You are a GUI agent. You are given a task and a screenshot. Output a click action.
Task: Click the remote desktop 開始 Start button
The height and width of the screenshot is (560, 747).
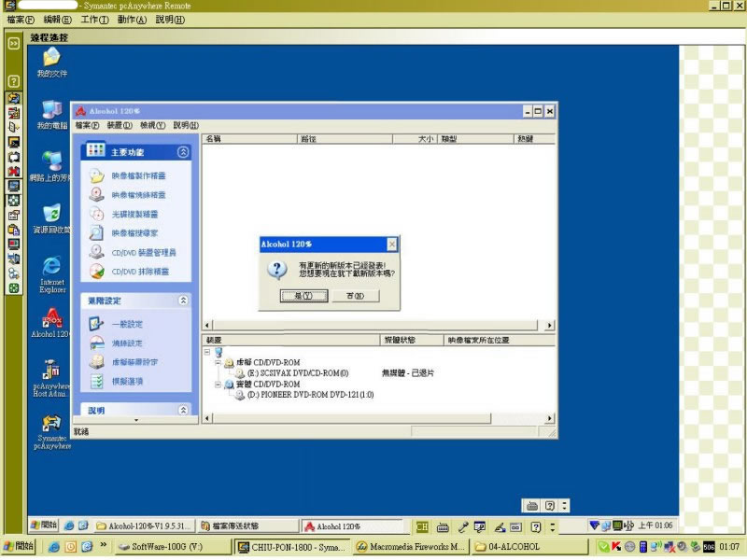point(44,525)
